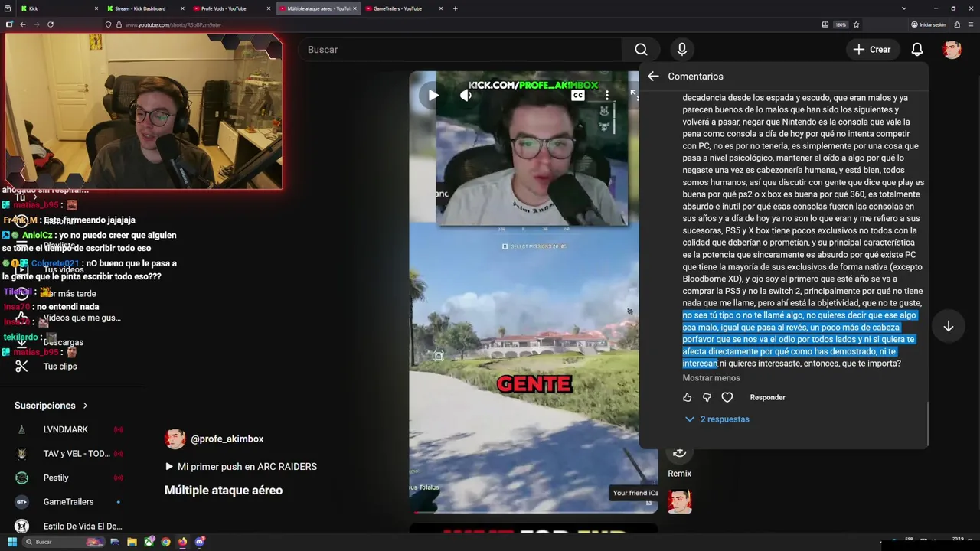Click the Comentarios panel heading

pos(695,77)
